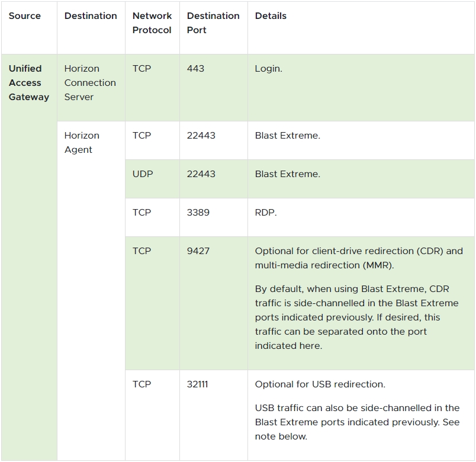Select the Unified Access Gateway source cell
This screenshot has width=476, height=462.
(28, 83)
